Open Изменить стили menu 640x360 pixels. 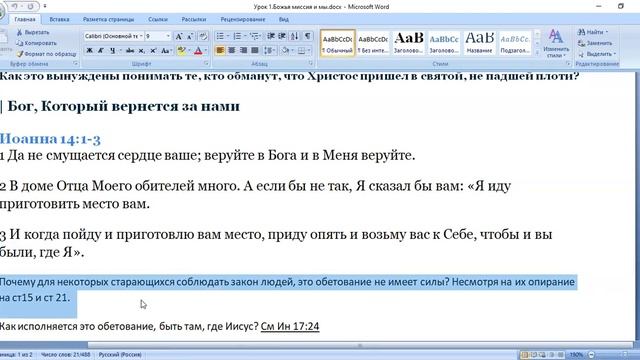pyautogui.click(x=556, y=43)
